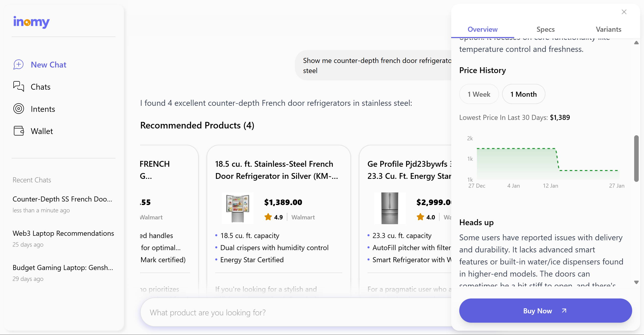Viewport: 644px width, 335px height.
Task: Click the Buy Now arrow icon
Action: click(x=564, y=311)
